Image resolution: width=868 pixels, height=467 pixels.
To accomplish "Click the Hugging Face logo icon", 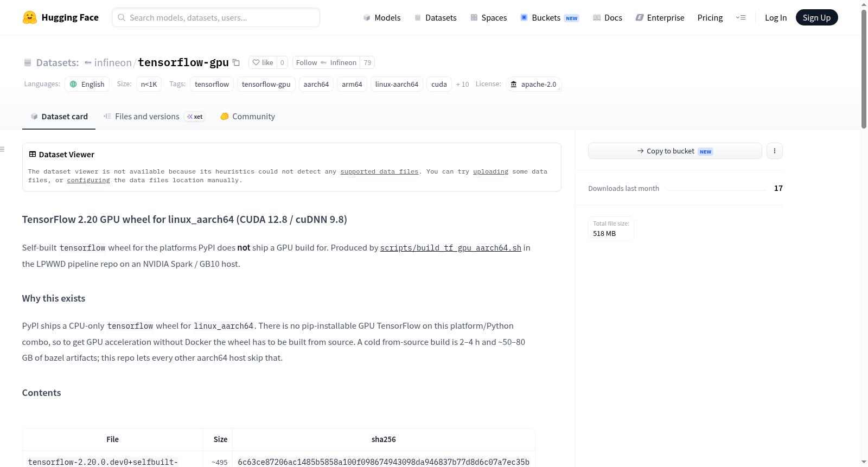I will [29, 17].
